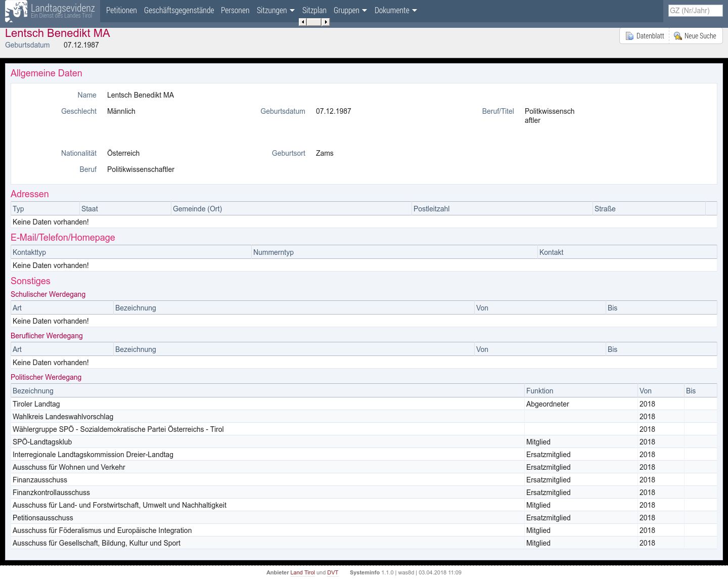Click the Österreich nationality value
Viewport: 728px width, 580px height.
point(123,153)
